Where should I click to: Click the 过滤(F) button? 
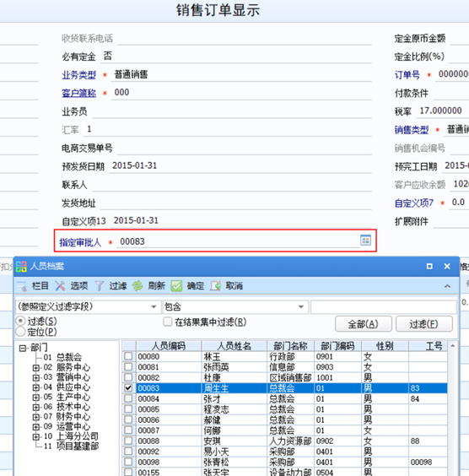[x=424, y=324]
